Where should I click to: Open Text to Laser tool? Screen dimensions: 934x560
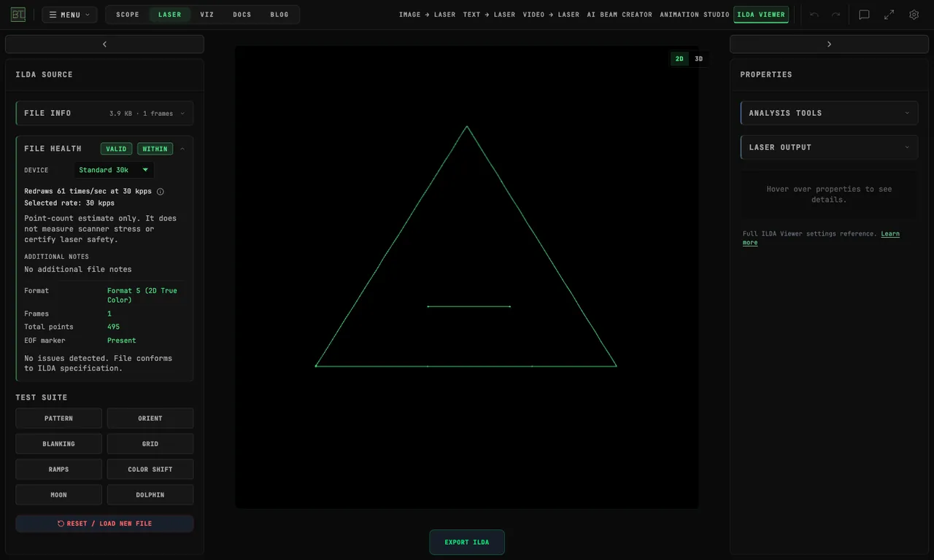[x=489, y=15]
